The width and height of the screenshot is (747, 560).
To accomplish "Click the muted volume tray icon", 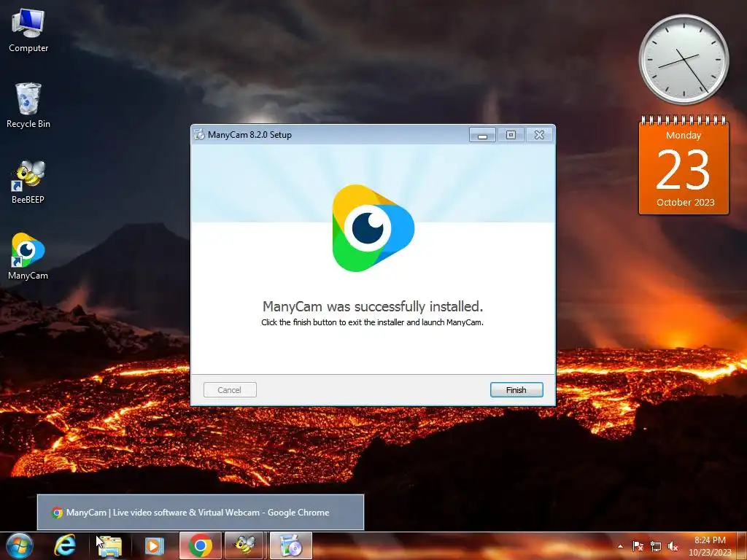I will coord(673,546).
